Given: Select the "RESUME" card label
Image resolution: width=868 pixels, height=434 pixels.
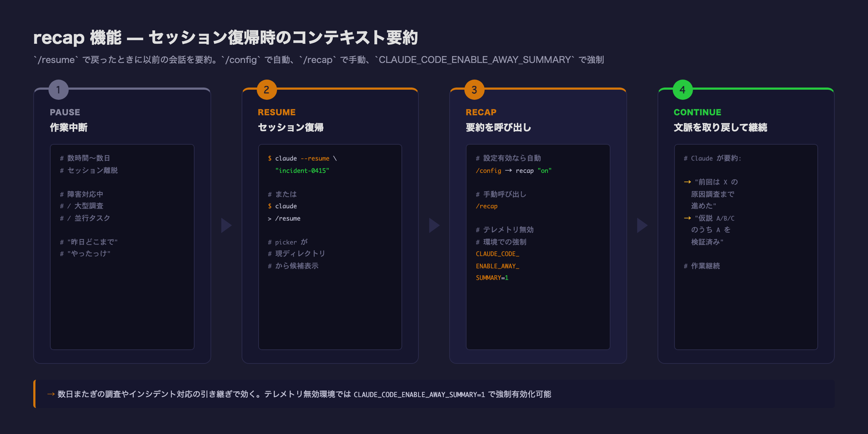Looking at the screenshot, I should pos(277,112).
